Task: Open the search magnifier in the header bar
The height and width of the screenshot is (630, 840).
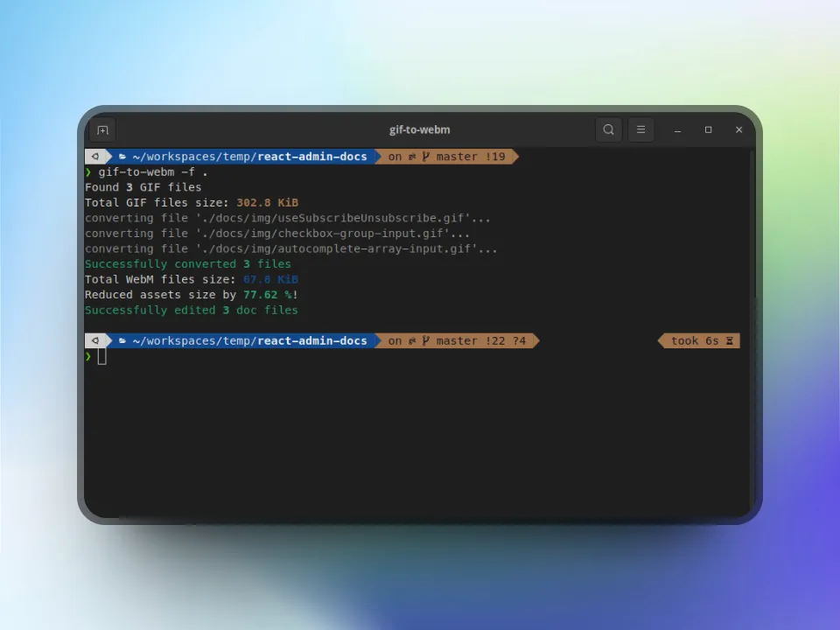Action: pyautogui.click(x=608, y=129)
